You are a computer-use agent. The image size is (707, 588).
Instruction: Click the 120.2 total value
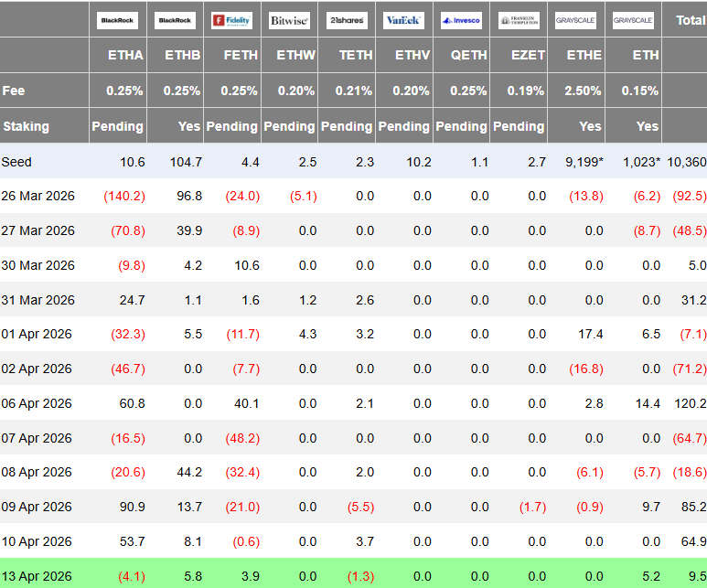tap(691, 403)
